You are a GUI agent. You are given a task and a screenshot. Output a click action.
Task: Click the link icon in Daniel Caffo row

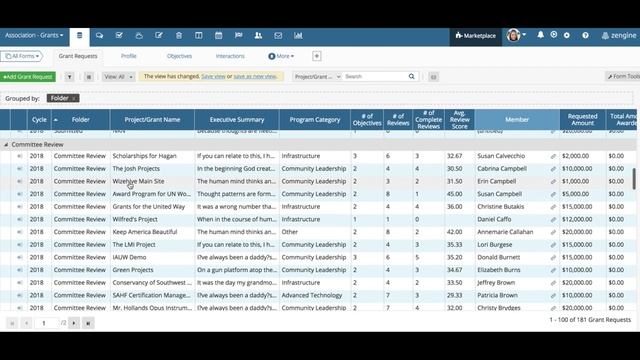point(553,220)
